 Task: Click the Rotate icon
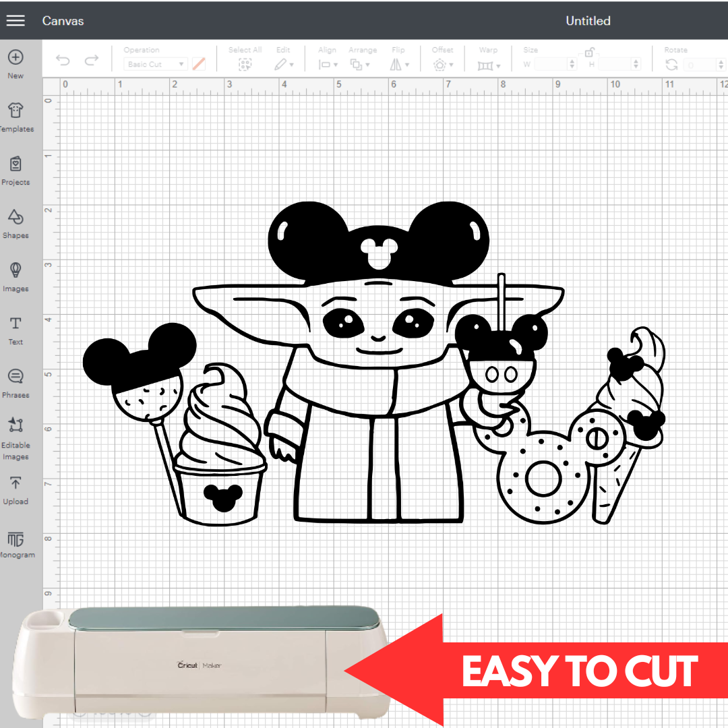(x=671, y=65)
